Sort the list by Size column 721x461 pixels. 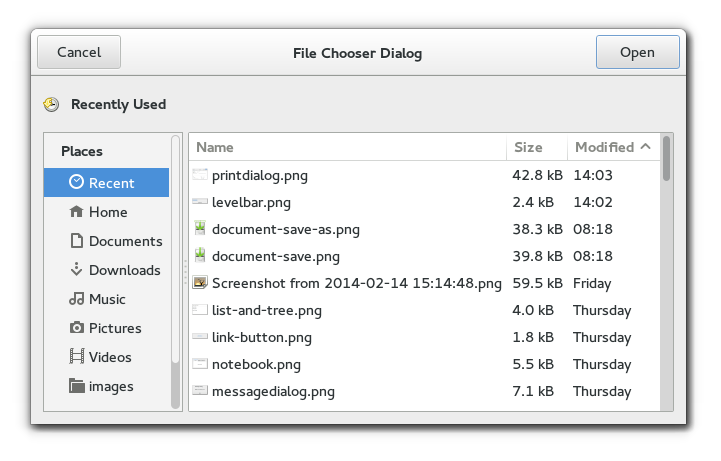tap(528, 147)
